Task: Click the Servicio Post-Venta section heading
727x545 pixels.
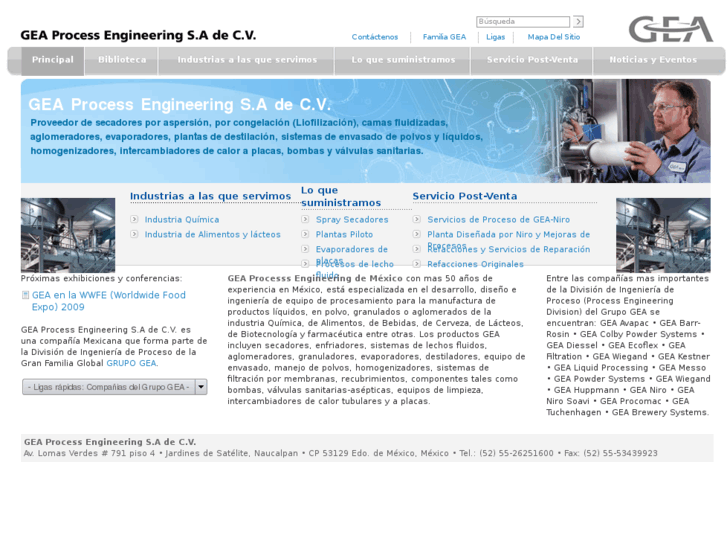Action: [465, 196]
